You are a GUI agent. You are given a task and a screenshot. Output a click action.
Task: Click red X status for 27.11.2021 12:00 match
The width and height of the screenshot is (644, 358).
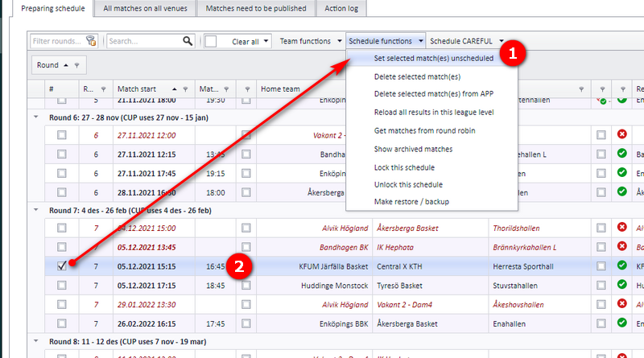click(x=621, y=134)
